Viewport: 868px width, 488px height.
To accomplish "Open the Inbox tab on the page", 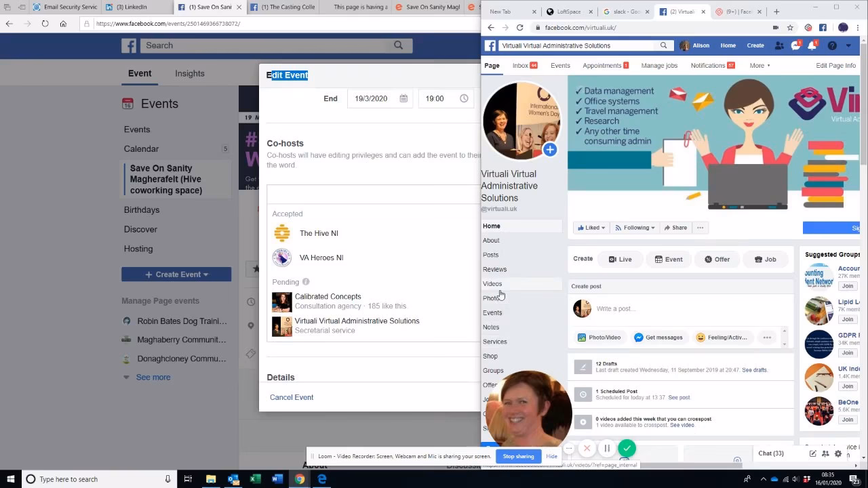I will point(525,66).
